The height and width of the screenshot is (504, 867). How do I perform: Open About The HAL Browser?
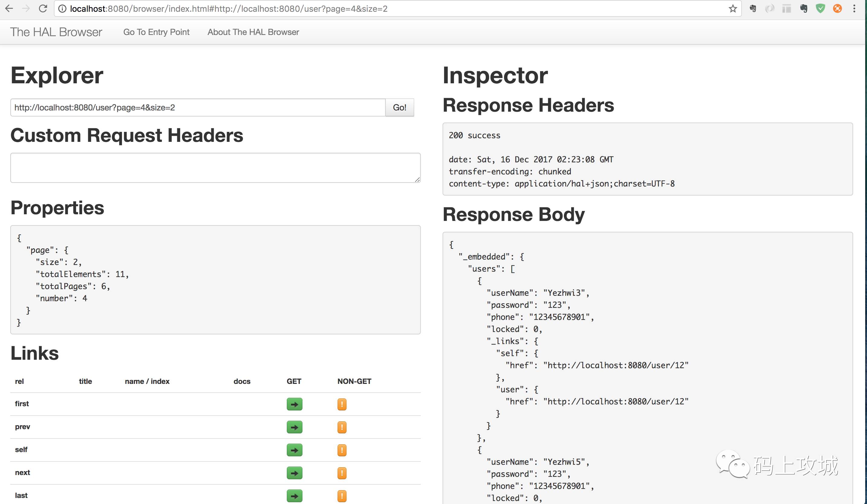[x=253, y=32]
